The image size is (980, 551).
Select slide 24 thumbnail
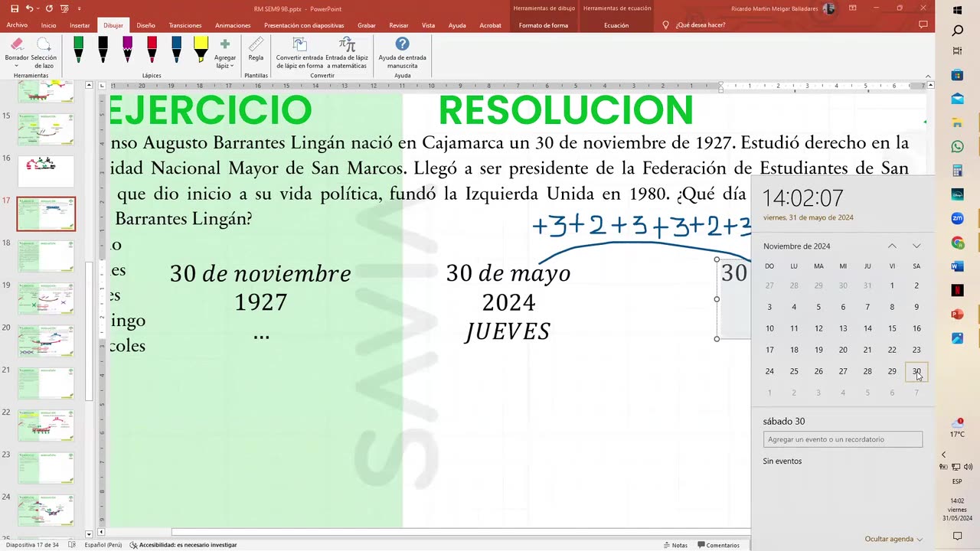click(x=46, y=510)
